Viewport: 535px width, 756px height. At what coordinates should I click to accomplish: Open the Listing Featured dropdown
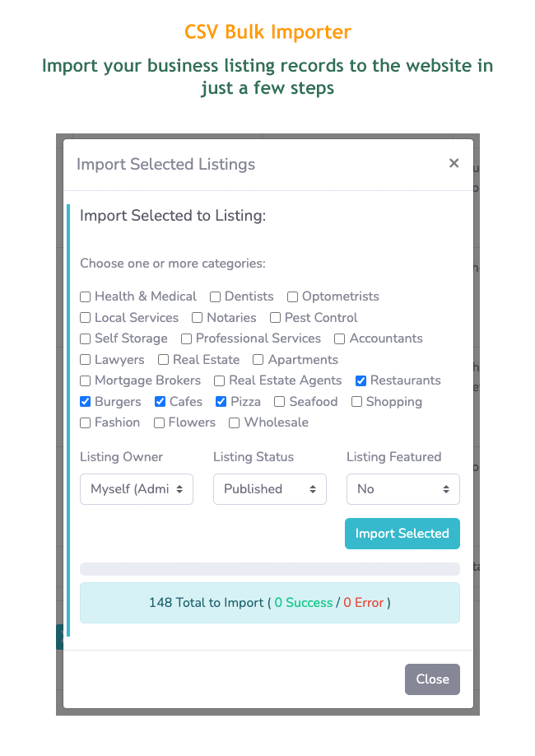coord(403,489)
